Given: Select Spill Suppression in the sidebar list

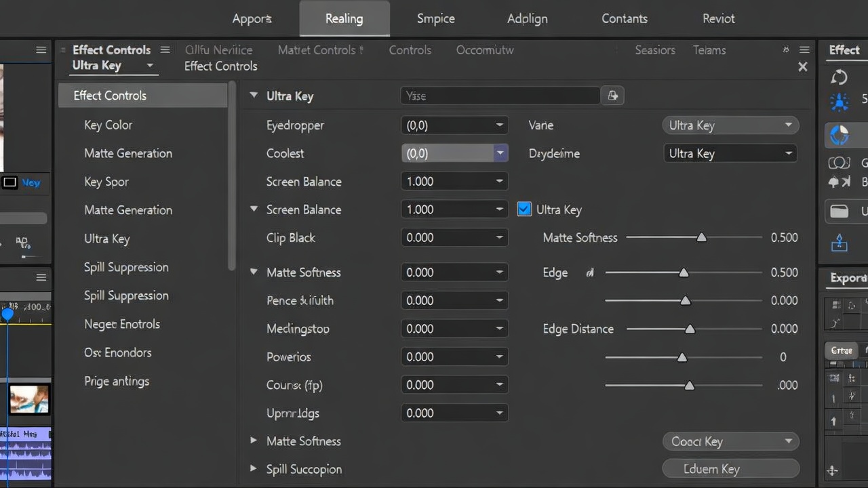Looking at the screenshot, I should click(x=126, y=267).
